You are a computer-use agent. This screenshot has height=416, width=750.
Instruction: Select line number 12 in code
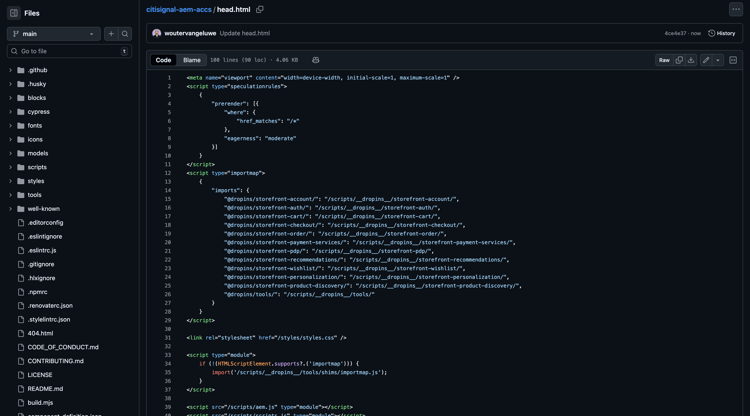[167, 173]
